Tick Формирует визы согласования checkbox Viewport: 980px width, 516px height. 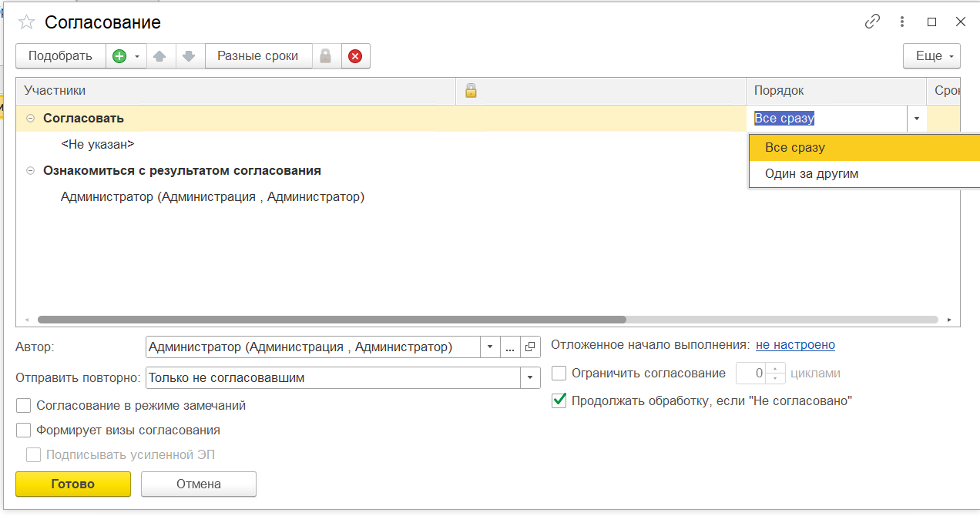coord(24,430)
